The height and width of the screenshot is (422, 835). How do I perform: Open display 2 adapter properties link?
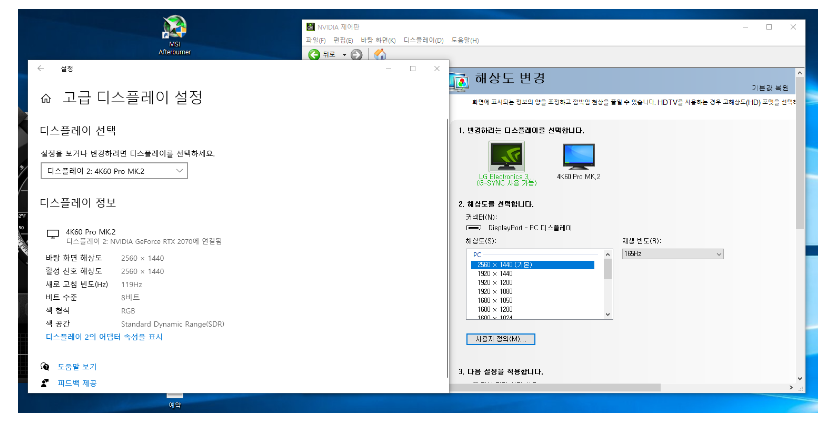click(x=104, y=337)
